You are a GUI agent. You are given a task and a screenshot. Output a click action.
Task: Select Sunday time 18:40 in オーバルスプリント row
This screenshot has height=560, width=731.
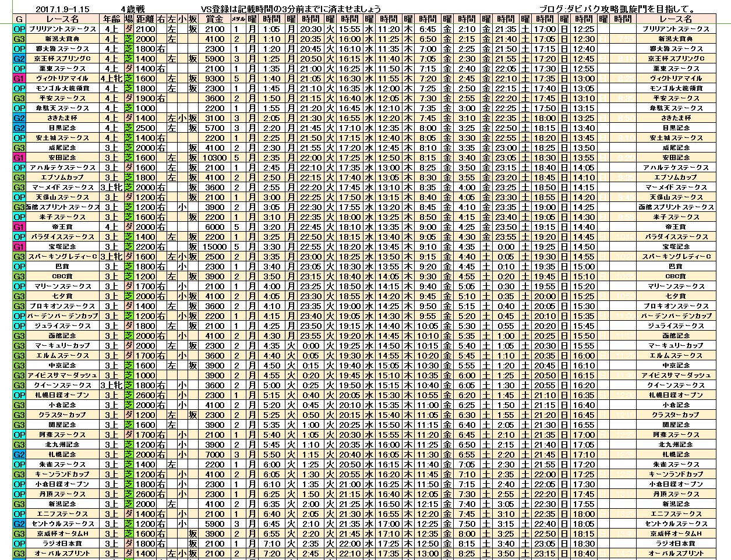[584, 554]
